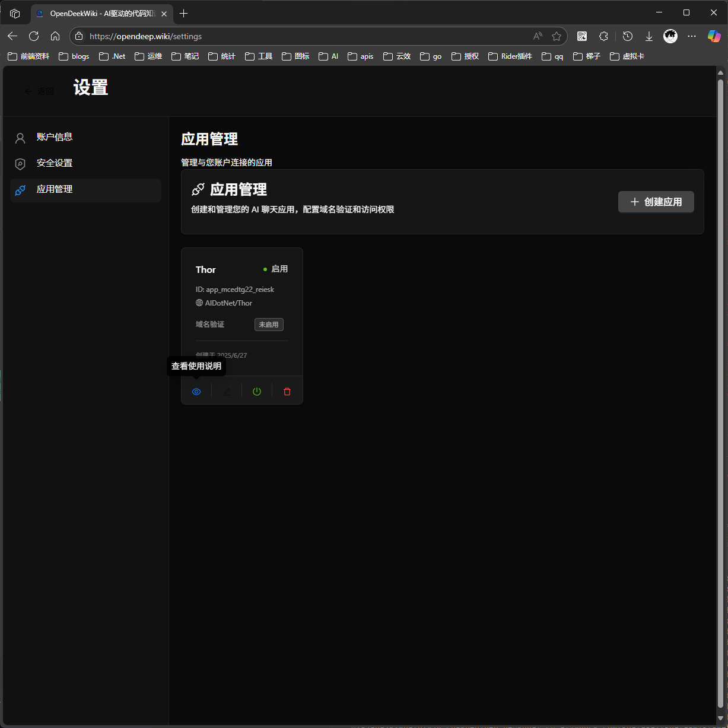Delete the Thor app with trash icon
728x728 pixels.
point(287,391)
